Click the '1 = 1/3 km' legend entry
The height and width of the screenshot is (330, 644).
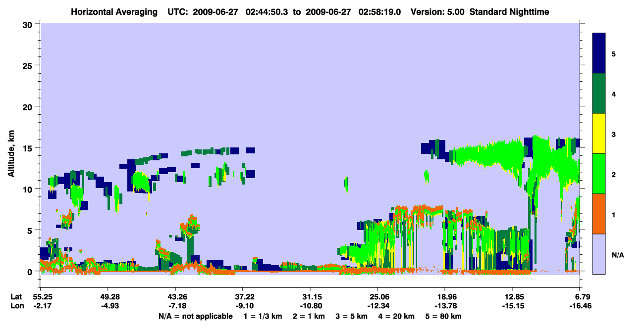click(x=263, y=316)
